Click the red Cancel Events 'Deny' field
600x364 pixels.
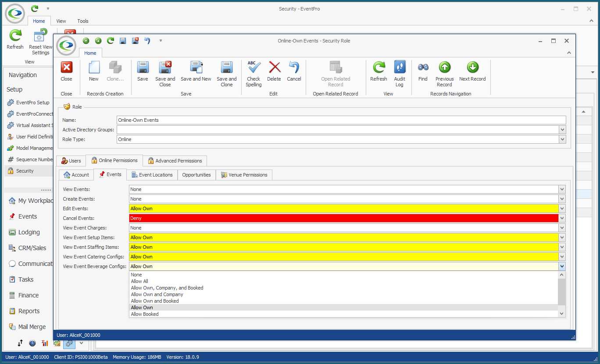coord(344,218)
